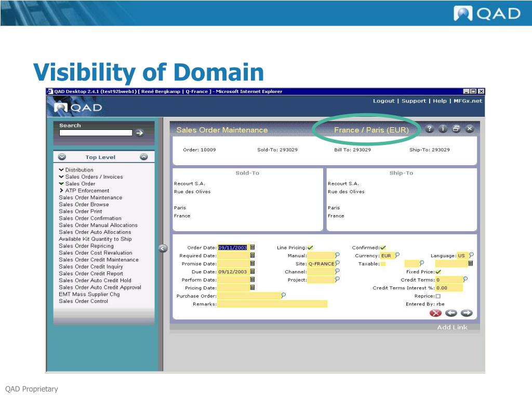
Task: Collapse the Sales Orders / Invoices node
Action: tap(61, 177)
